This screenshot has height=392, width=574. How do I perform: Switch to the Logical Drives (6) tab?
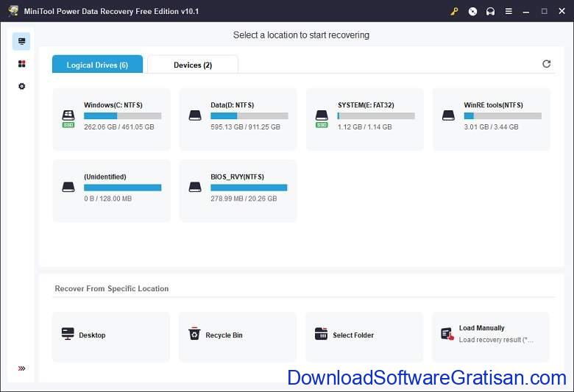[x=97, y=65]
